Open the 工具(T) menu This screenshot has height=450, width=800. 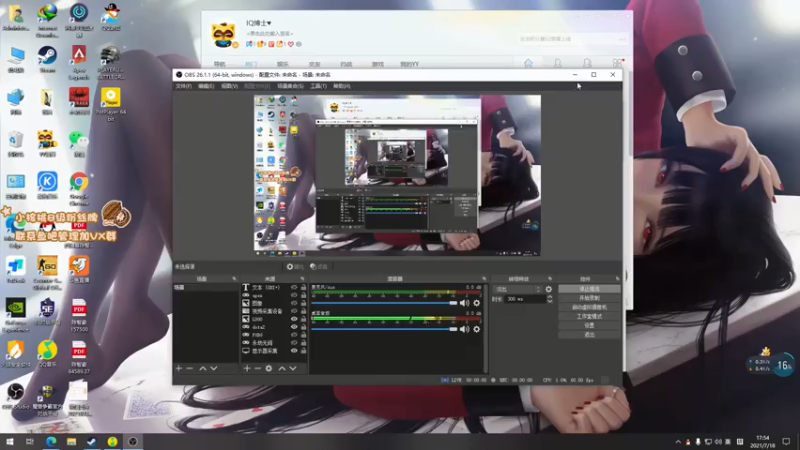(318, 86)
